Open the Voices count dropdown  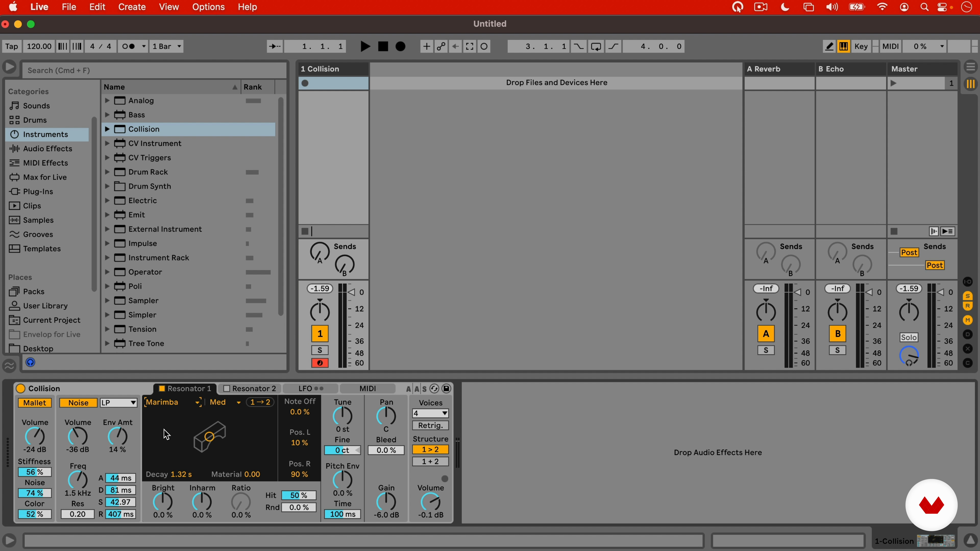click(x=430, y=413)
